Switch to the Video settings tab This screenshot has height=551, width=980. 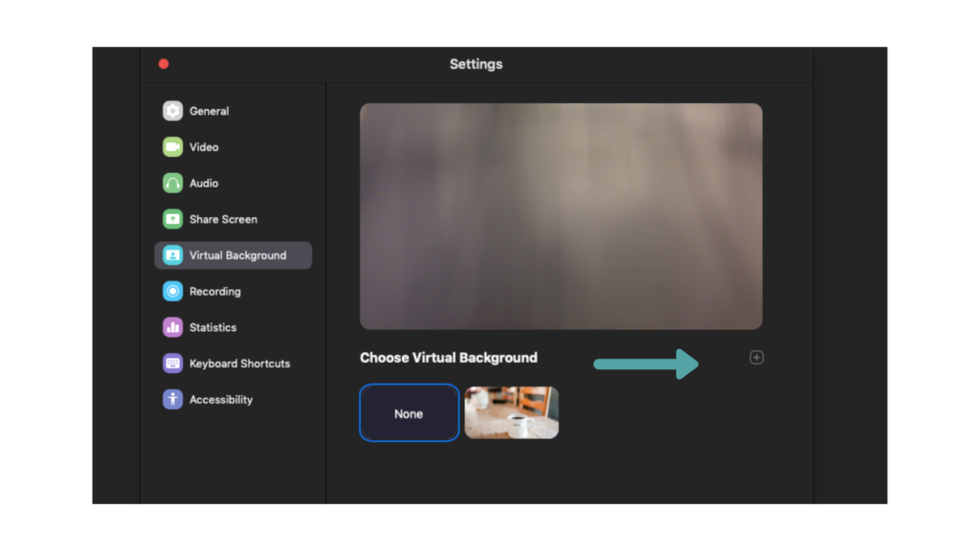point(204,147)
